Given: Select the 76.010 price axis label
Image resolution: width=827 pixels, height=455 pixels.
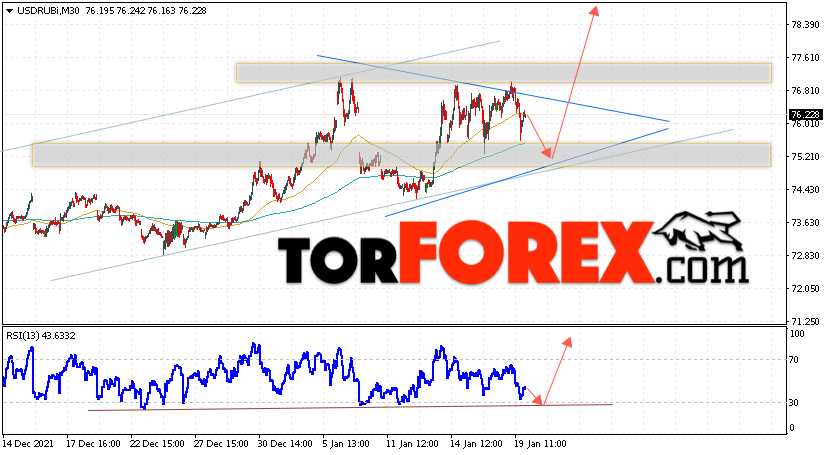Looking at the screenshot, I should tap(805, 124).
